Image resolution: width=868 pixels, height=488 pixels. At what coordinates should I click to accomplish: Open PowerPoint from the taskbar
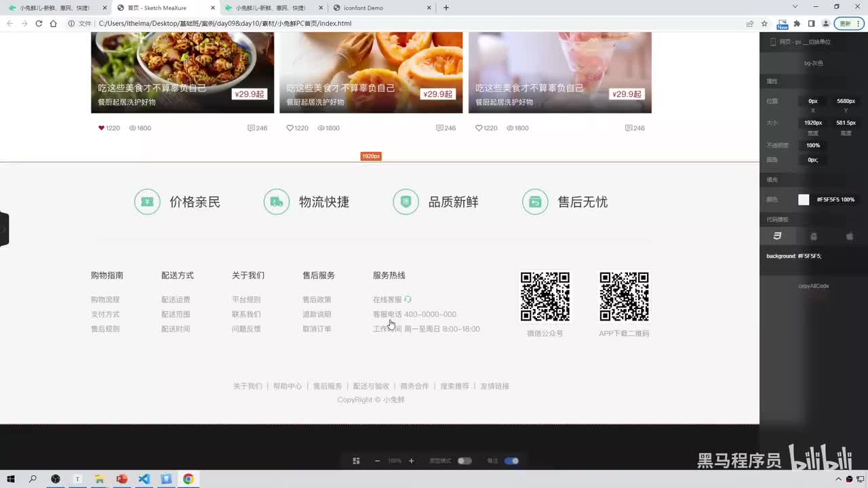click(x=122, y=479)
